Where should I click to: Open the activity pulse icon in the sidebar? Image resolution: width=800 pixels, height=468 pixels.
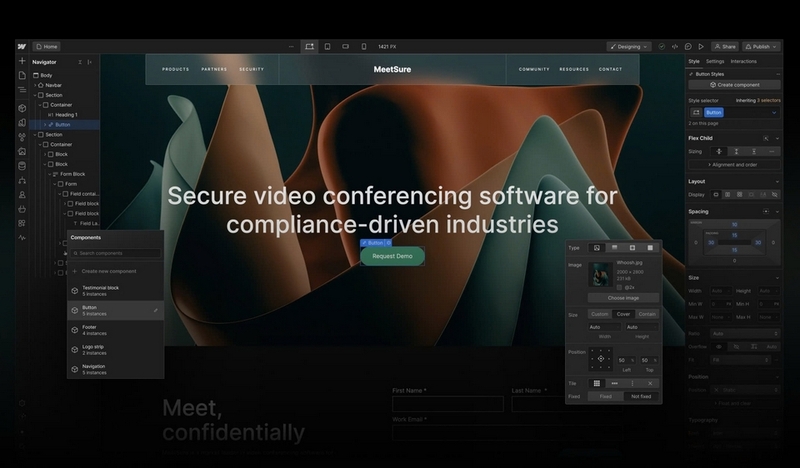click(x=22, y=237)
